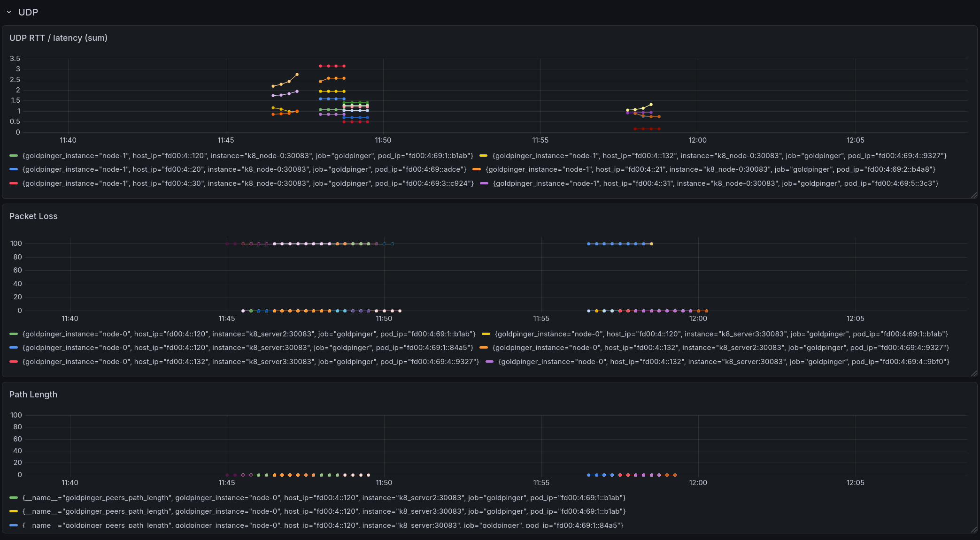
Task: Open the Path Length panel title menu
Action: click(x=33, y=395)
